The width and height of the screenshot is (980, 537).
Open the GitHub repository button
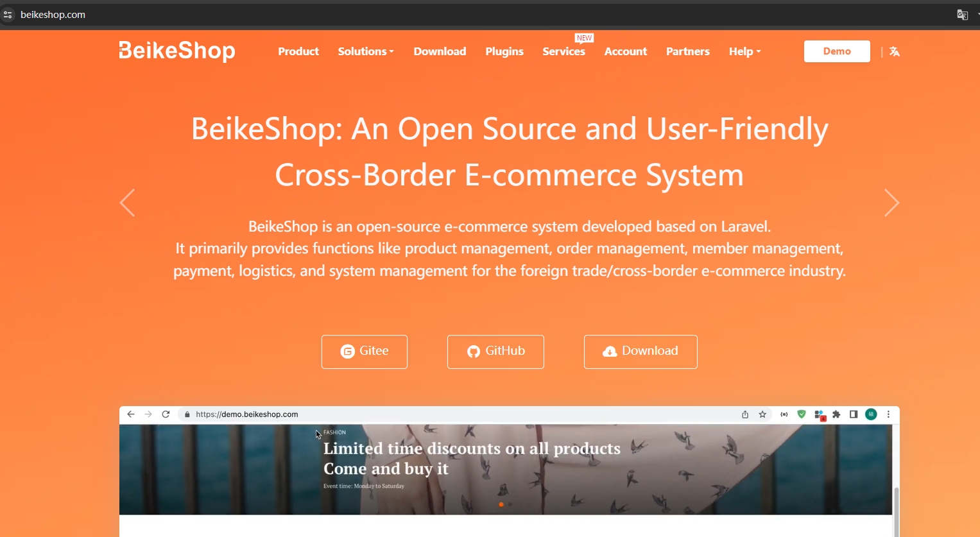point(495,352)
